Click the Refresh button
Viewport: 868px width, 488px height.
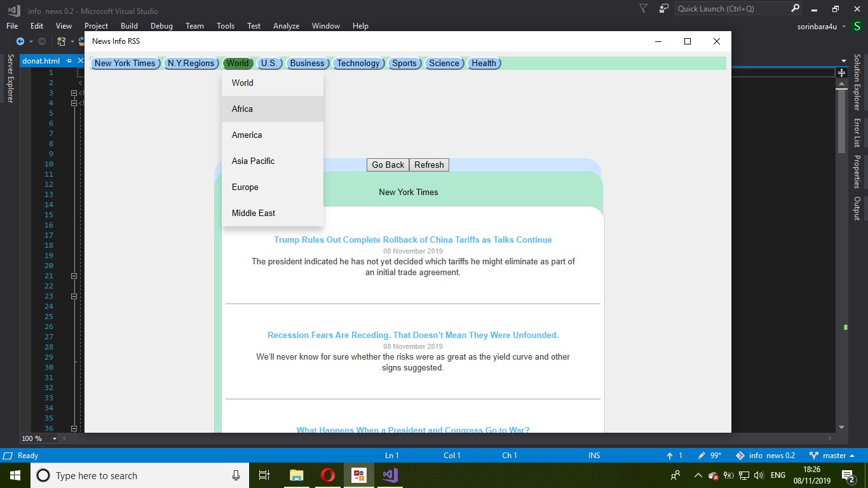point(429,165)
